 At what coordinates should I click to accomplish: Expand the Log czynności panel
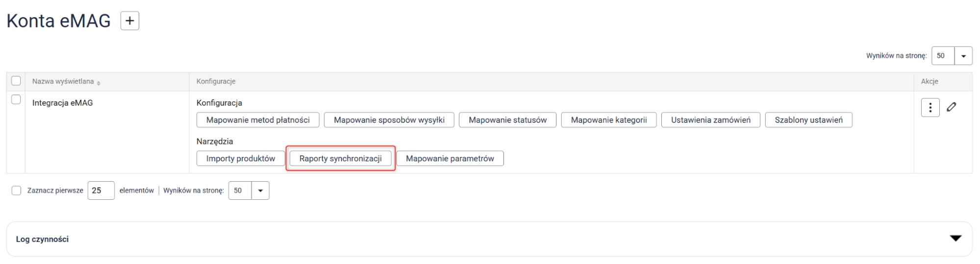(955, 239)
